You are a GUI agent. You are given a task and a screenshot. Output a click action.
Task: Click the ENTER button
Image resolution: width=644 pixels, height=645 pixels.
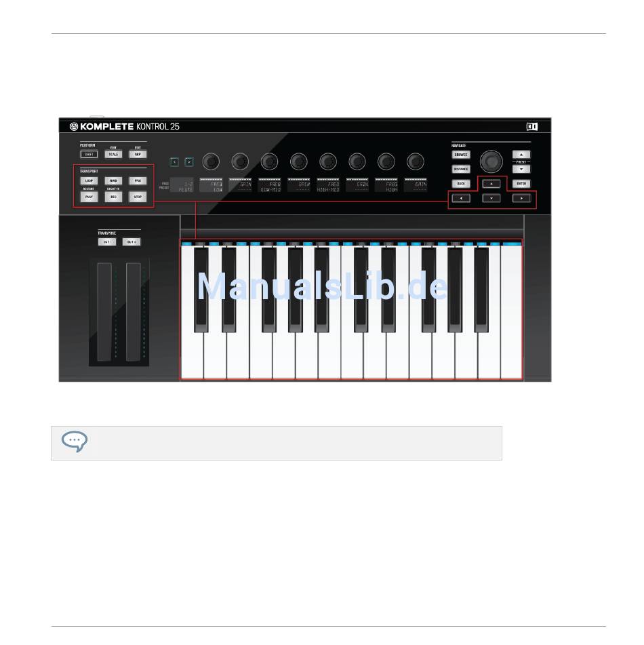click(x=521, y=184)
